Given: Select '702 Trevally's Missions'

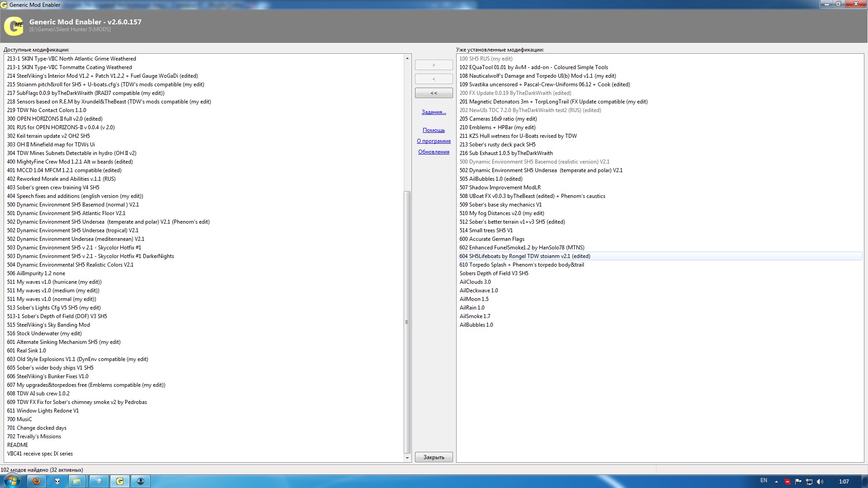Looking at the screenshot, I should click(34, 436).
